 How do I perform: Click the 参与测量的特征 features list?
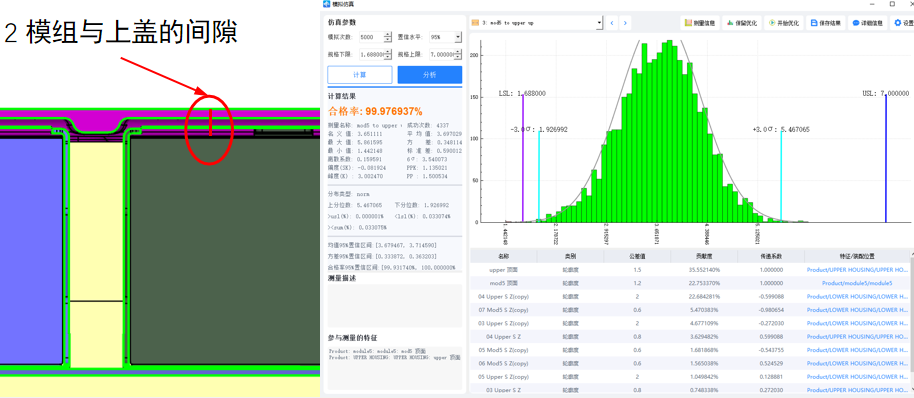(x=395, y=368)
